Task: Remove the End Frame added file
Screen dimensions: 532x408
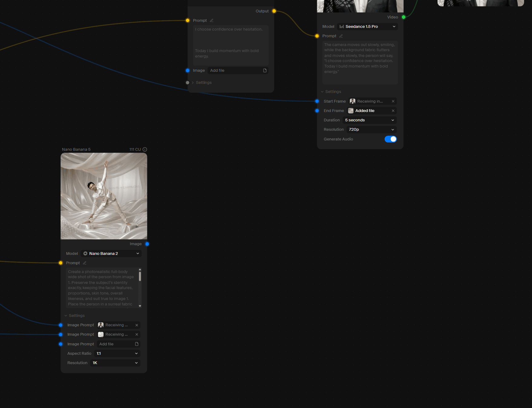Action: click(393, 111)
